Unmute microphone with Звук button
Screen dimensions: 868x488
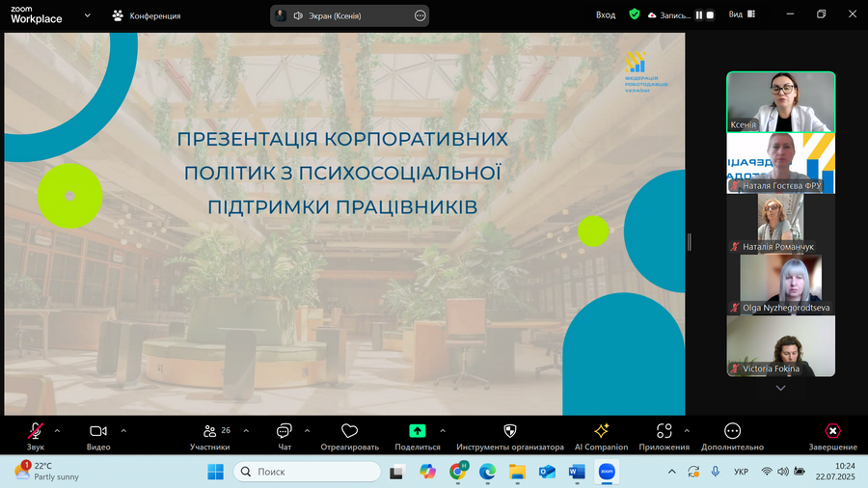(x=36, y=435)
